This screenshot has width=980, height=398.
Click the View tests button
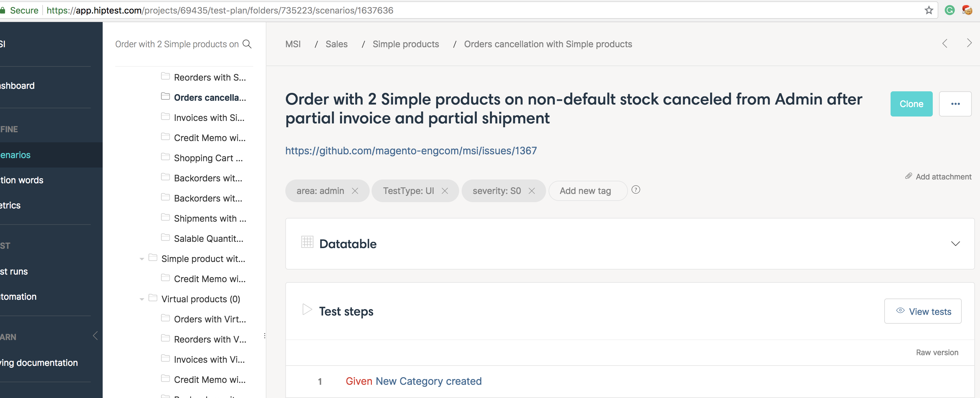[923, 312]
